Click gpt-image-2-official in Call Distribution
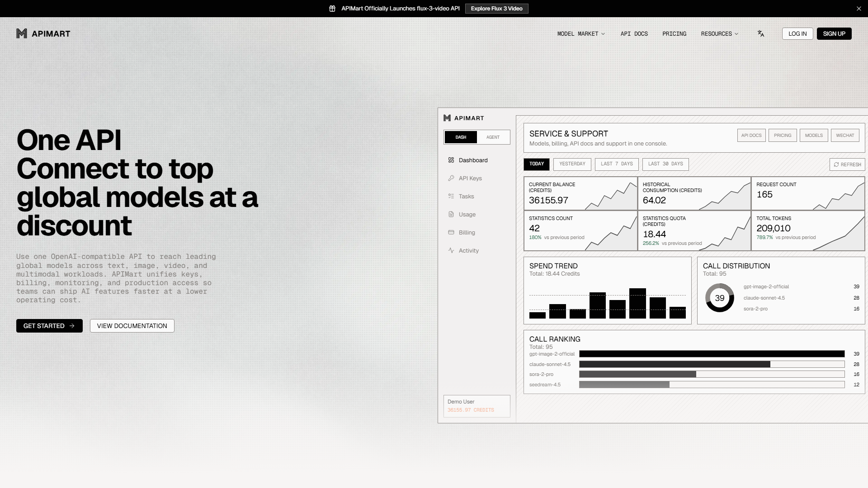The height and width of the screenshot is (488, 868). (766, 286)
